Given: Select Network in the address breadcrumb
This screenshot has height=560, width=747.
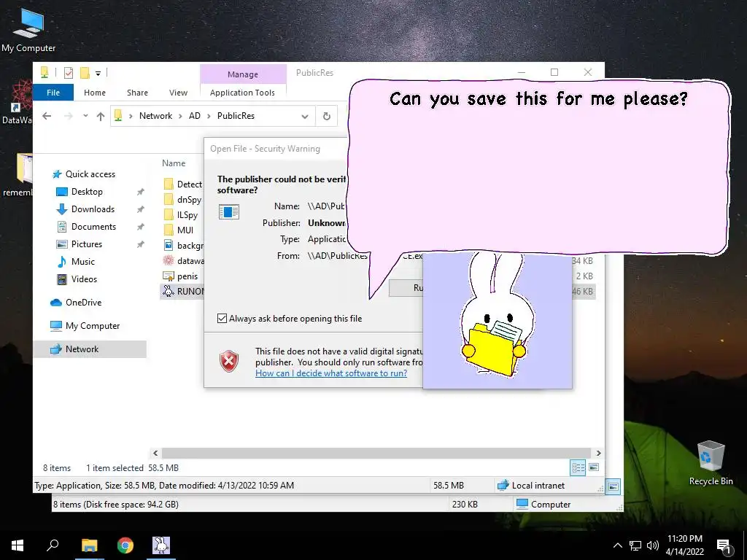Looking at the screenshot, I should click(x=156, y=116).
